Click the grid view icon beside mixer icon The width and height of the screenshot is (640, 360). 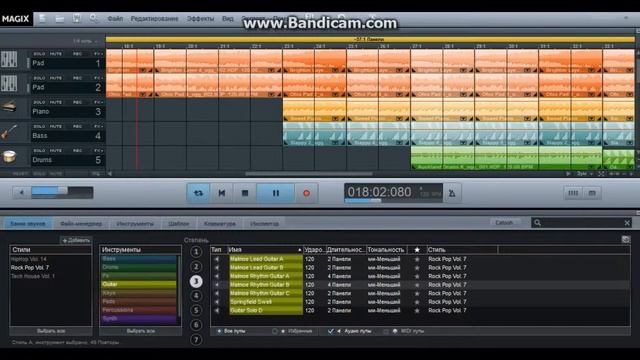pyautogui.click(x=592, y=193)
